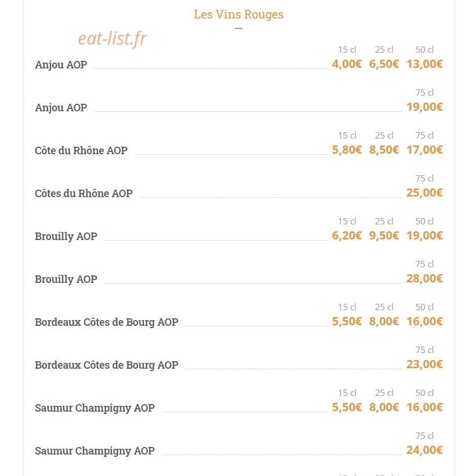Image resolution: width=474 pixels, height=476 pixels.
Task: Click the 13,00€ price for Anjou 50 cl
Action: pyautogui.click(x=425, y=64)
